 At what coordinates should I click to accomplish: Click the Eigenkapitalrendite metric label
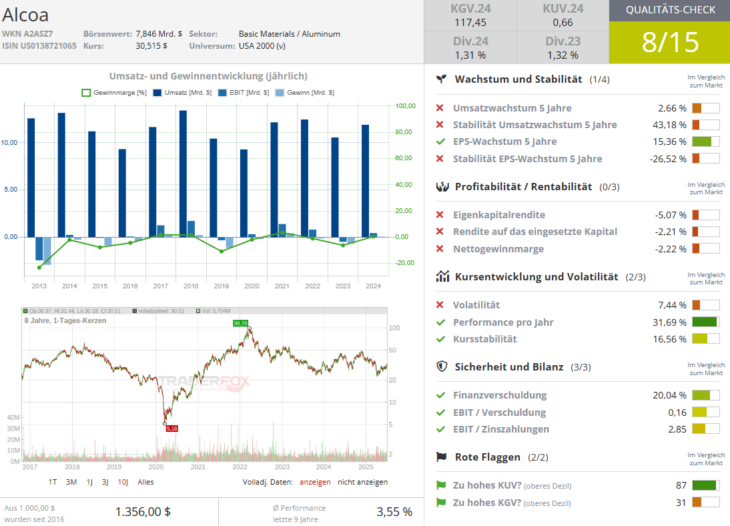(x=499, y=215)
